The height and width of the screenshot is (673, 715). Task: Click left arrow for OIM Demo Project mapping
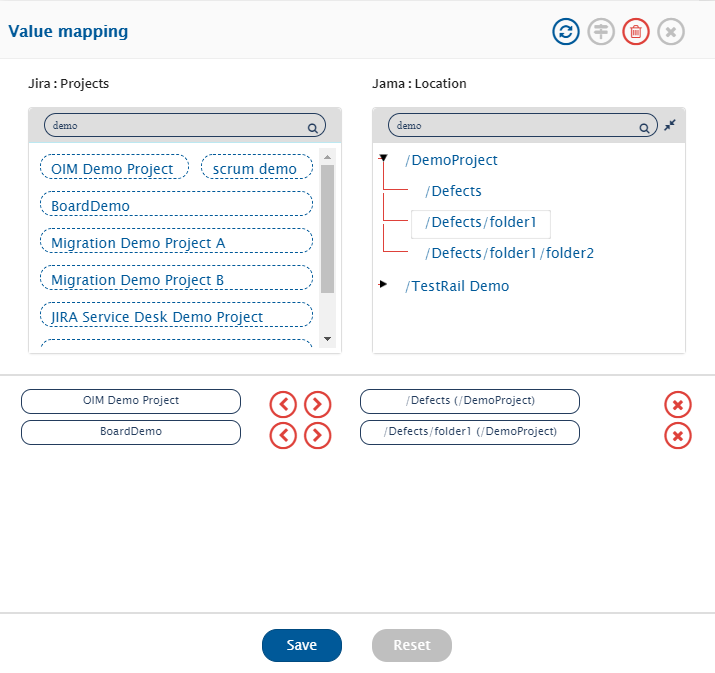[x=283, y=405]
